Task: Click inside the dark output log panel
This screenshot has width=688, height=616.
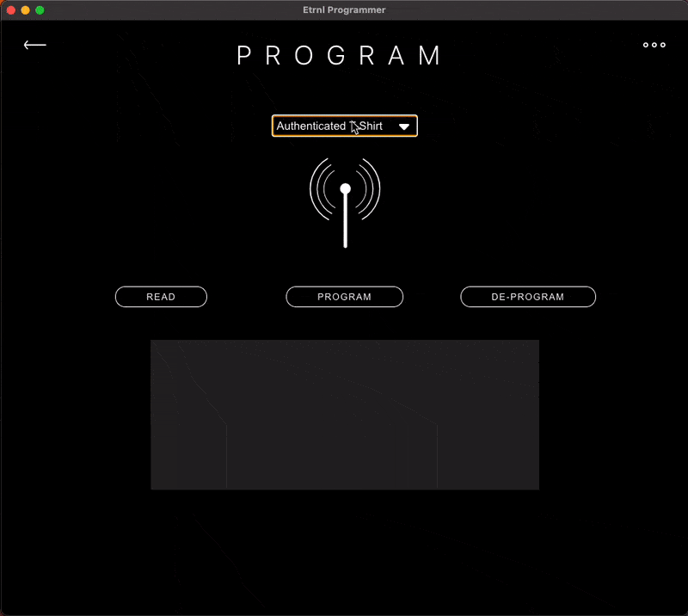Action: (x=344, y=414)
